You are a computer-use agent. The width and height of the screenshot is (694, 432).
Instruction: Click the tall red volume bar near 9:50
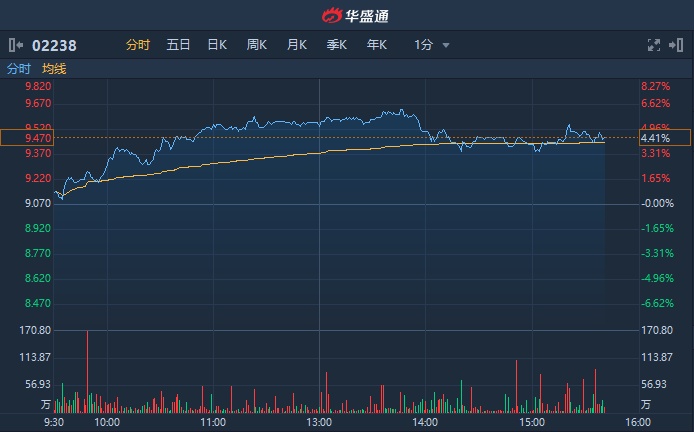88,370
